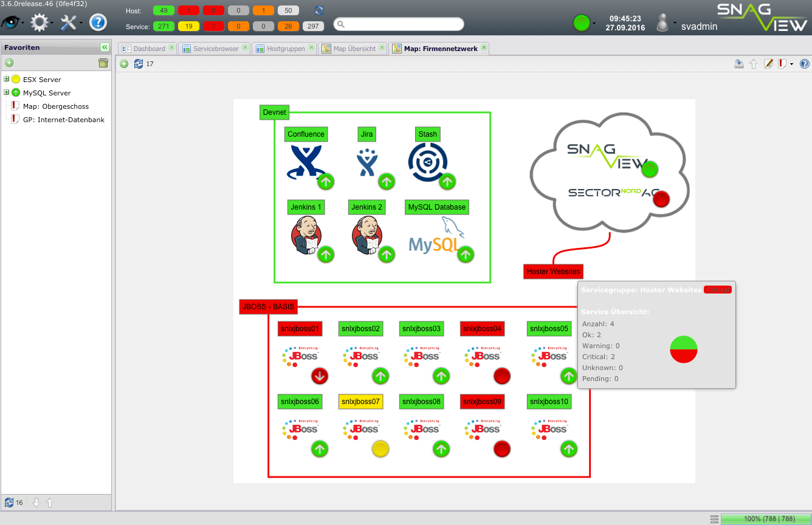Image resolution: width=812 pixels, height=525 pixels.
Task: Open map help icon in toolbar
Action: pyautogui.click(x=805, y=64)
